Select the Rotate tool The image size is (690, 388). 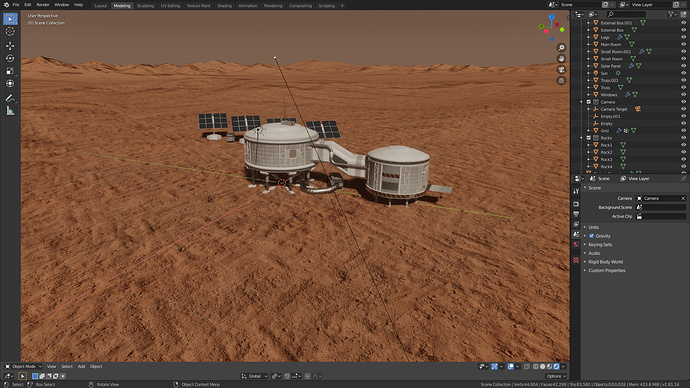pos(10,58)
